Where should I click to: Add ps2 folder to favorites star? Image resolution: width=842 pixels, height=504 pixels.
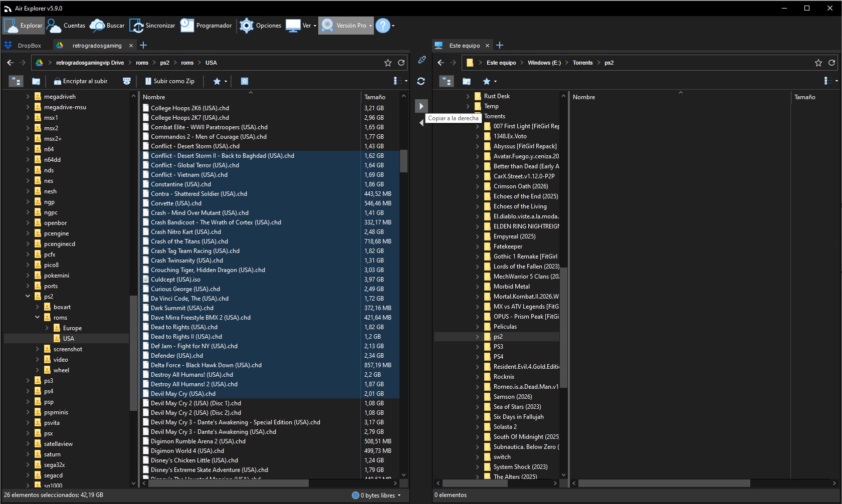[818, 63]
